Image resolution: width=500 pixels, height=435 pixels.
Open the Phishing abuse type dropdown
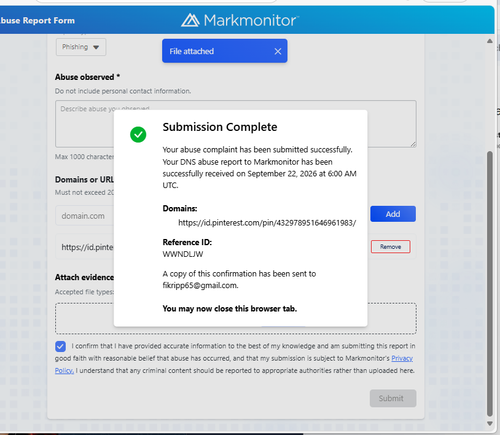tap(81, 47)
